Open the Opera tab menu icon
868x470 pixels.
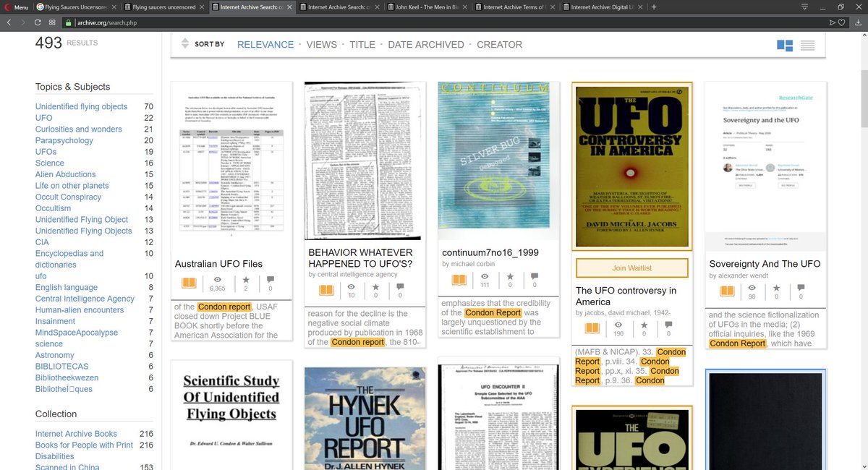806,7
